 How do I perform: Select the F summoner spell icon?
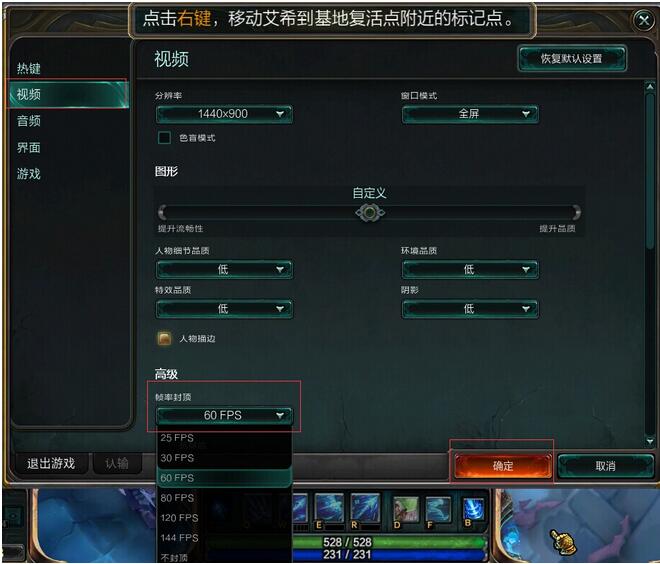438,509
